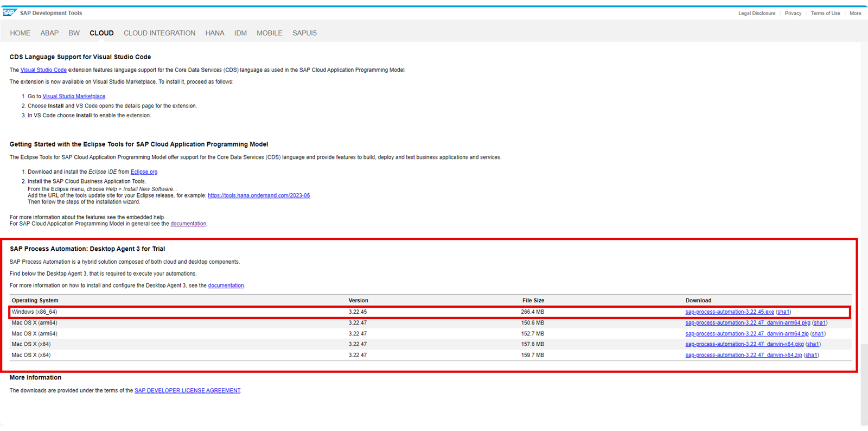Viewport: 868px width, 431px height.
Task: Click the SAP Process Automation: Desktop Agent 3 heading
Action: (87, 249)
